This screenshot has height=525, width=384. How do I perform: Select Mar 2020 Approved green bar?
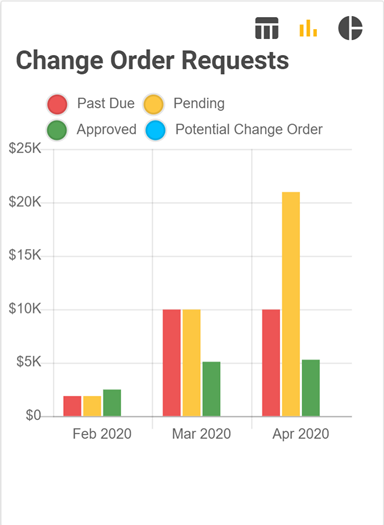click(x=211, y=389)
